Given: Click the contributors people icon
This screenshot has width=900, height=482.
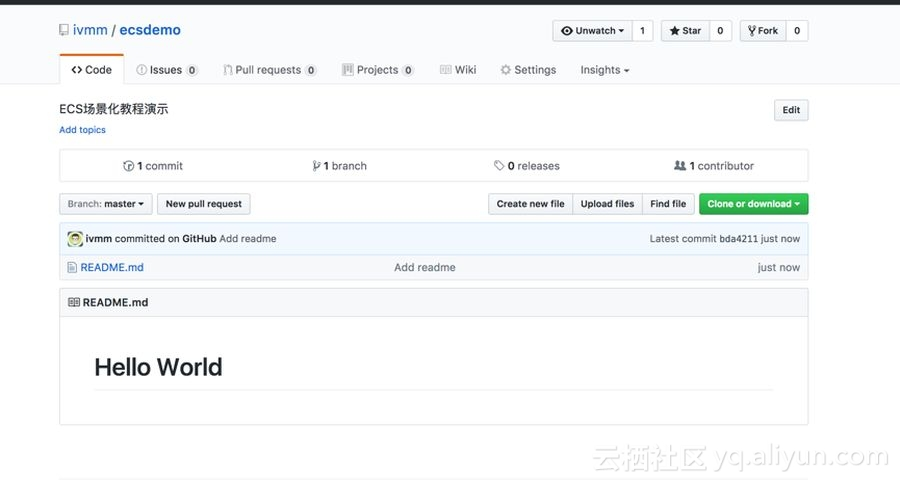Looking at the screenshot, I should [680, 165].
